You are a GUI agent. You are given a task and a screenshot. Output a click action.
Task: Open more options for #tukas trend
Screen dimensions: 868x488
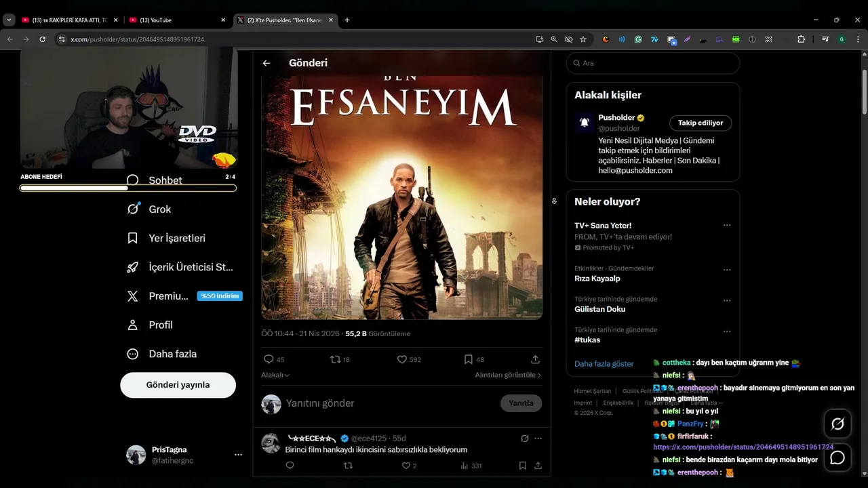[x=727, y=331]
